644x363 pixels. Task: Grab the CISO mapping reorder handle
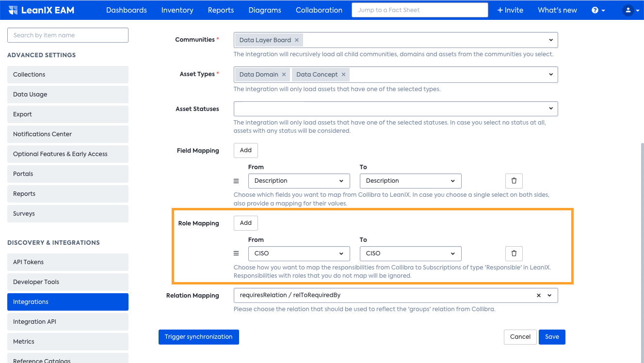[237, 253]
